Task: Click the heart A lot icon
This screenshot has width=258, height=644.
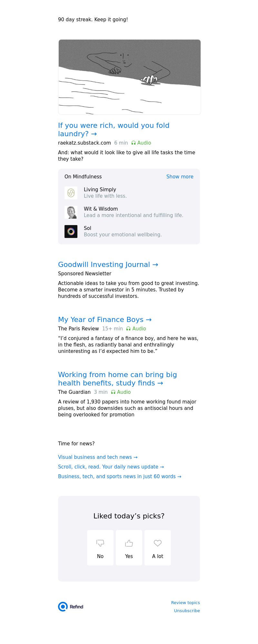Action: click(x=158, y=543)
